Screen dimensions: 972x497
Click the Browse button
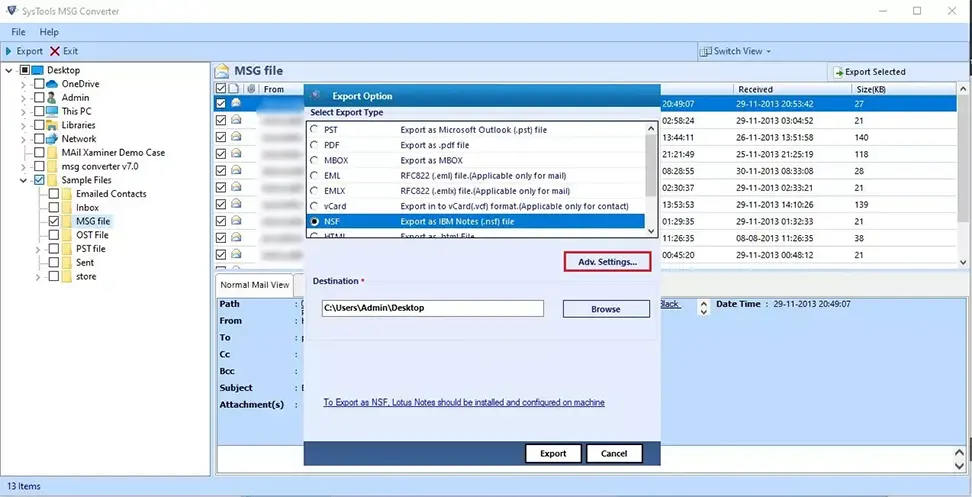tap(606, 309)
